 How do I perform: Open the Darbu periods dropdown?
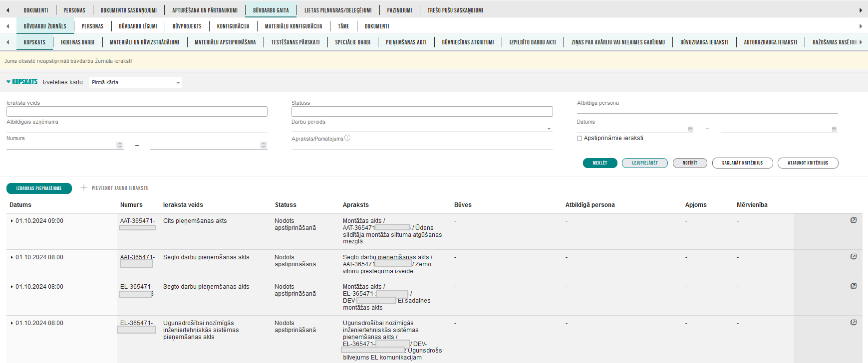pyautogui.click(x=422, y=129)
